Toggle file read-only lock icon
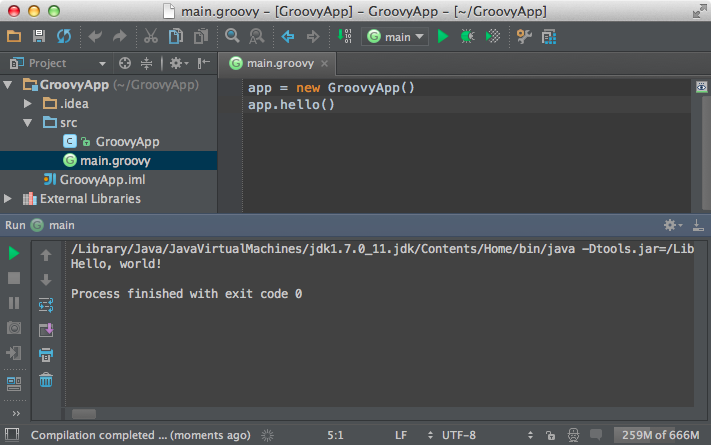 550,435
